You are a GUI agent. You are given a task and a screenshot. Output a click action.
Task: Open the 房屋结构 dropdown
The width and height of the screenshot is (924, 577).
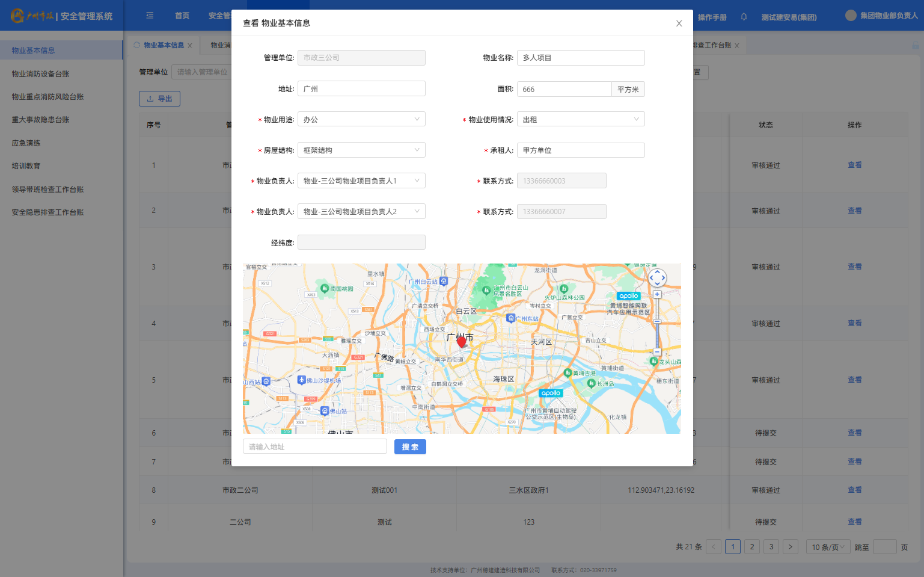pyautogui.click(x=361, y=150)
